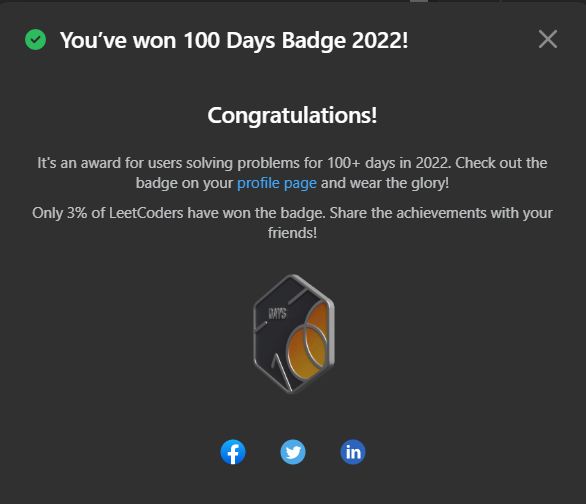
Task: Click the Congratulations! heading
Action: pyautogui.click(x=293, y=115)
